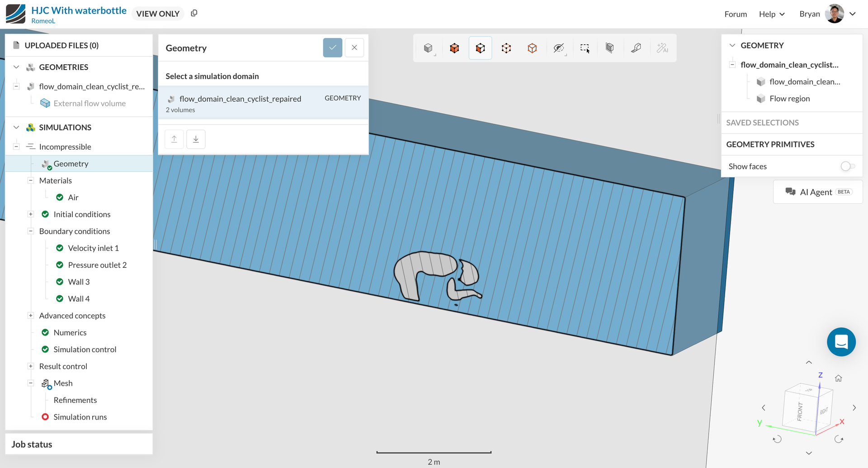Activate the face selection mode icon
This screenshot has width=868, height=468.
[x=480, y=48]
